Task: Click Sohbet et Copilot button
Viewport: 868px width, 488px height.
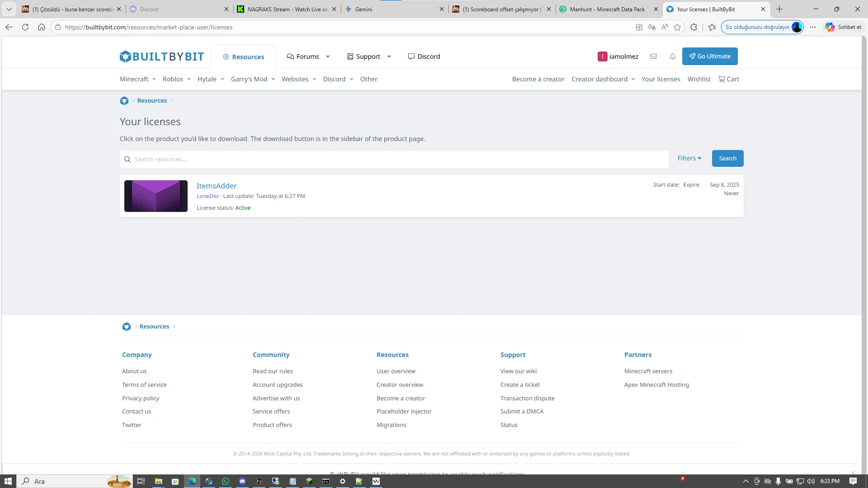Action: [843, 27]
